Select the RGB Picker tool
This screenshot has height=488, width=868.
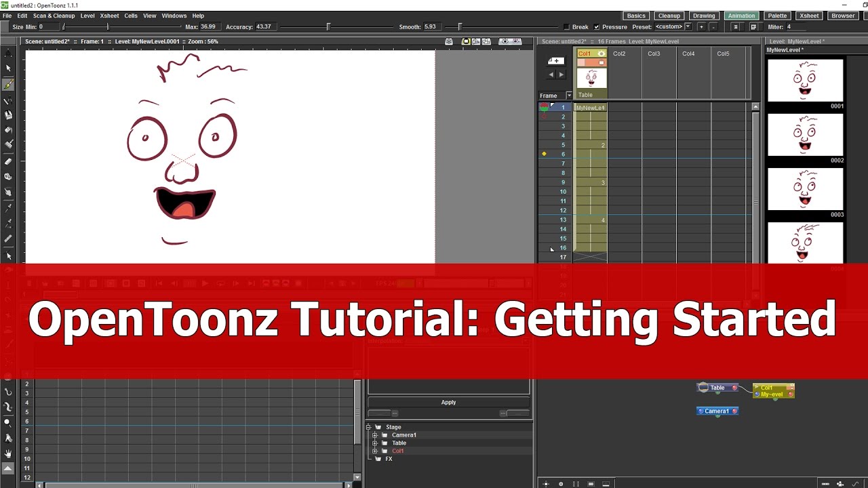(x=8, y=222)
